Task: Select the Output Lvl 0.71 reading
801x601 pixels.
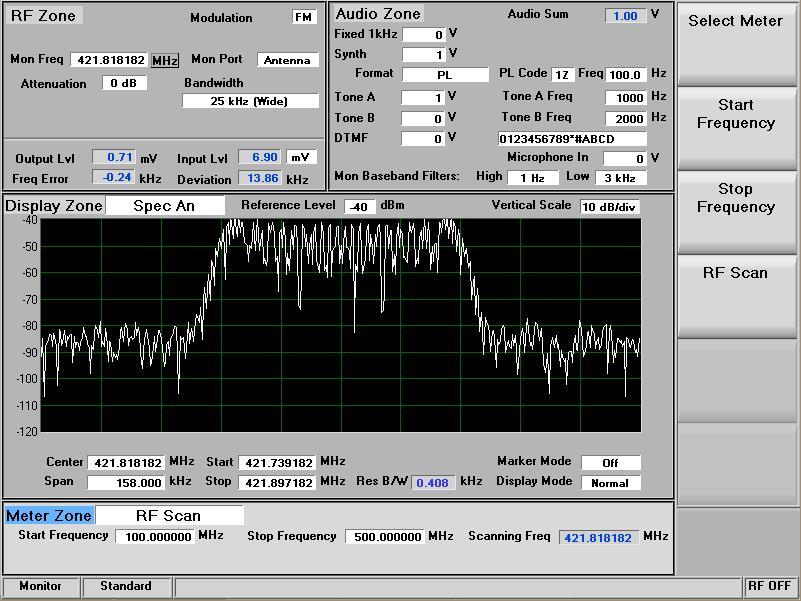Action: click(x=114, y=157)
